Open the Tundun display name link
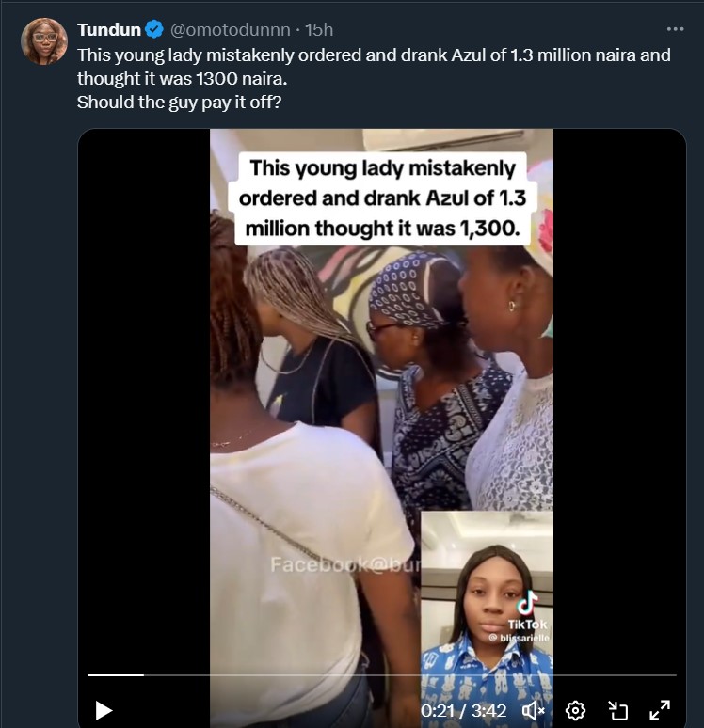 [x=109, y=30]
